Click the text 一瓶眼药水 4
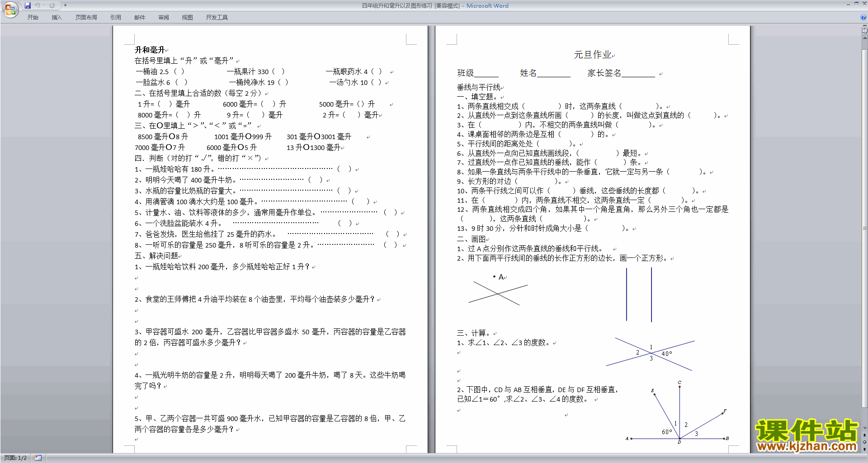The width and height of the screenshot is (868, 463). pos(347,71)
